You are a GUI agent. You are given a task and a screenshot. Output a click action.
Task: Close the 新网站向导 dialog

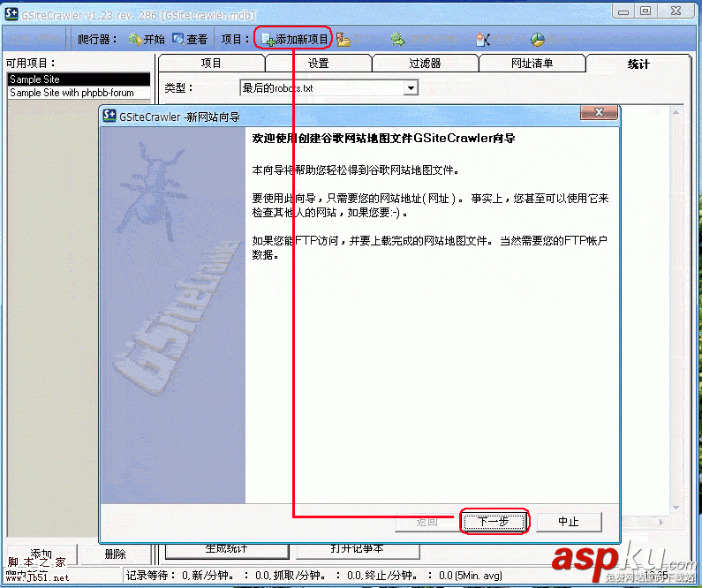point(599,112)
